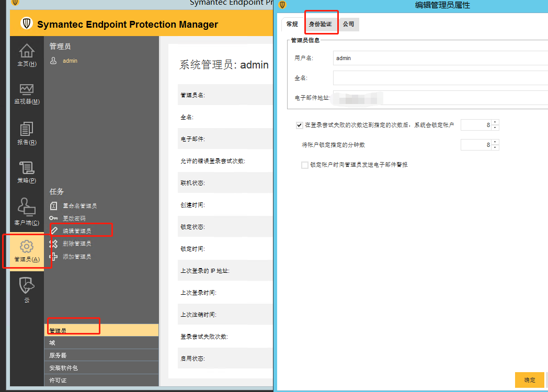The image size is (548, 392).
Task: Switch to the 身份验证 tab
Action: coord(320,24)
